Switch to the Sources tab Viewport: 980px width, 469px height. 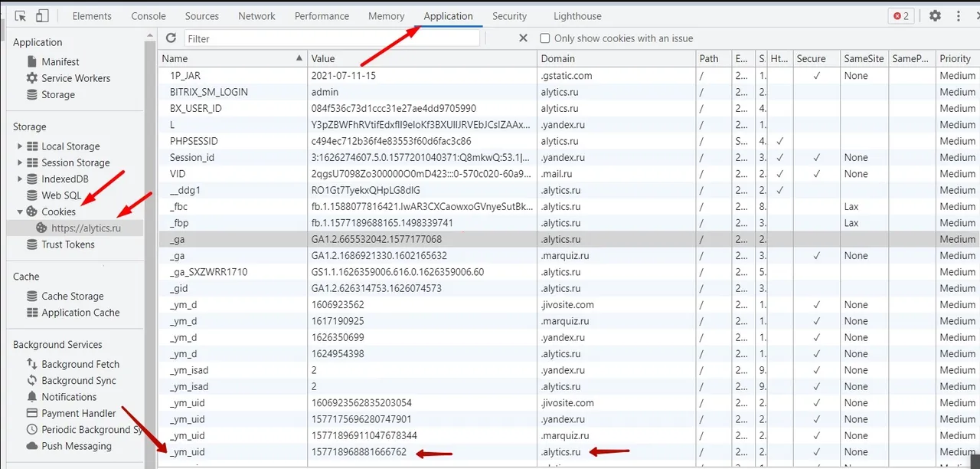(x=202, y=15)
